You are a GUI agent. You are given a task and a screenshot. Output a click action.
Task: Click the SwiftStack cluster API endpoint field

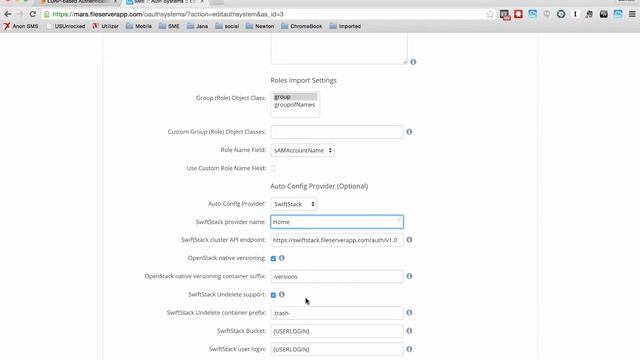337,240
